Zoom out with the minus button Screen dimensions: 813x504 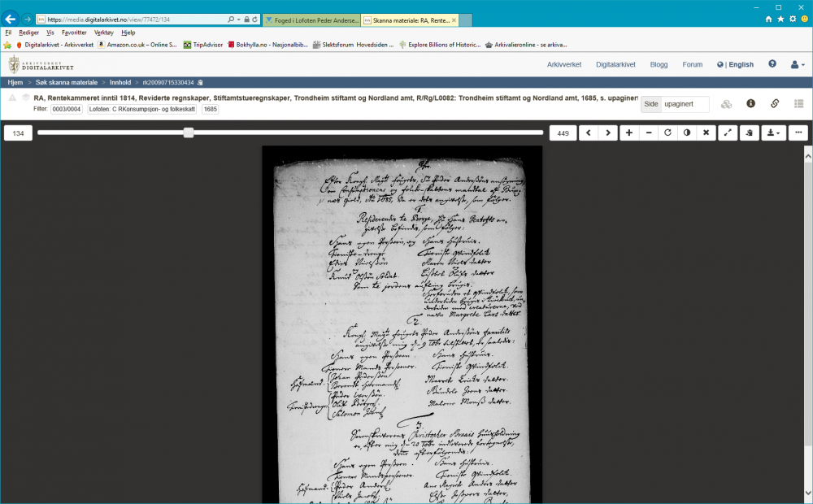coord(649,133)
